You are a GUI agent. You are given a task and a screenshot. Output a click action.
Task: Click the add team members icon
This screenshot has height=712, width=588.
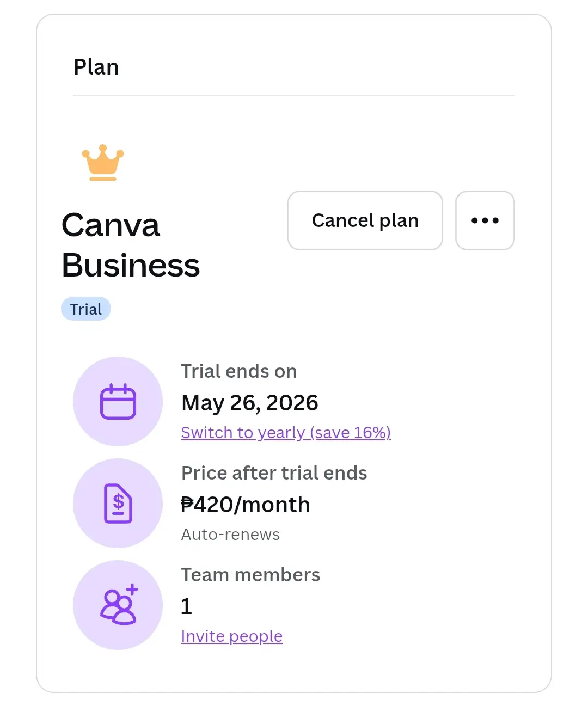119,604
